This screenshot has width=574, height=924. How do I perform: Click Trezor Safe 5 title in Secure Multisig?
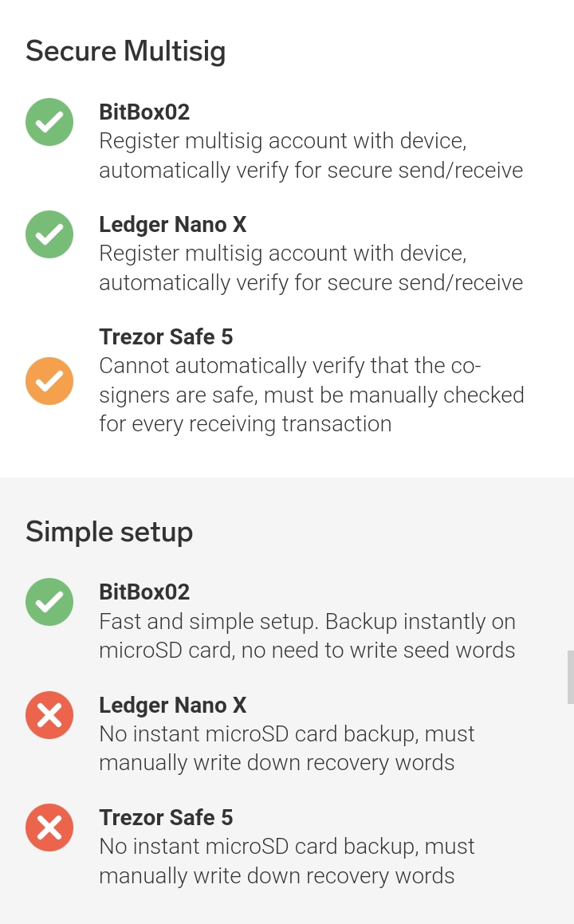166,337
